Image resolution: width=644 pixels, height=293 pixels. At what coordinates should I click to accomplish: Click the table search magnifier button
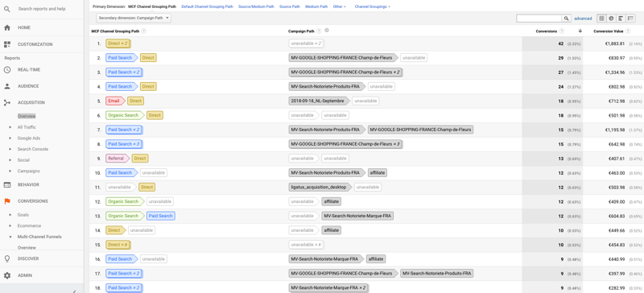click(567, 19)
